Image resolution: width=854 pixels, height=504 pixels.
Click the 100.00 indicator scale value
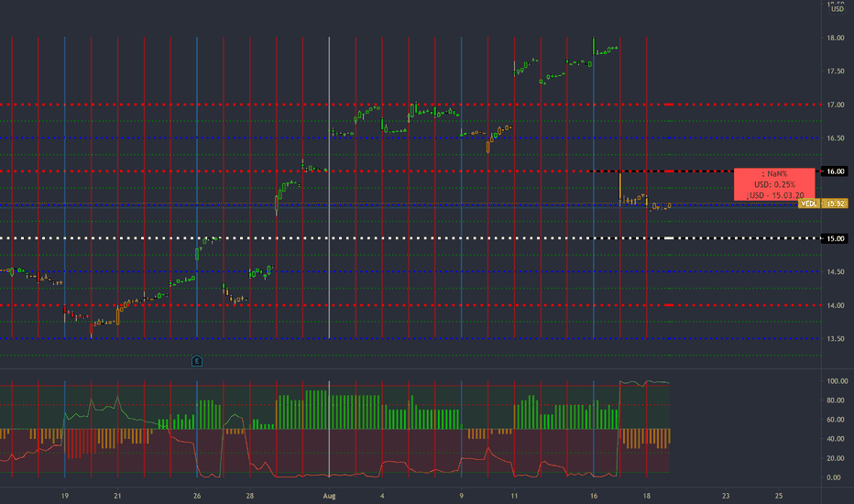[838, 381]
